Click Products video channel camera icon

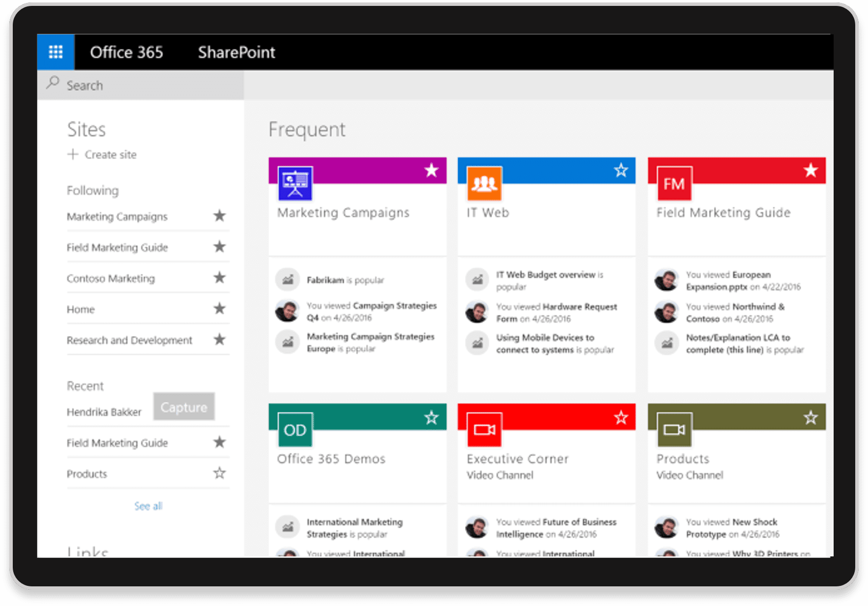coord(674,430)
